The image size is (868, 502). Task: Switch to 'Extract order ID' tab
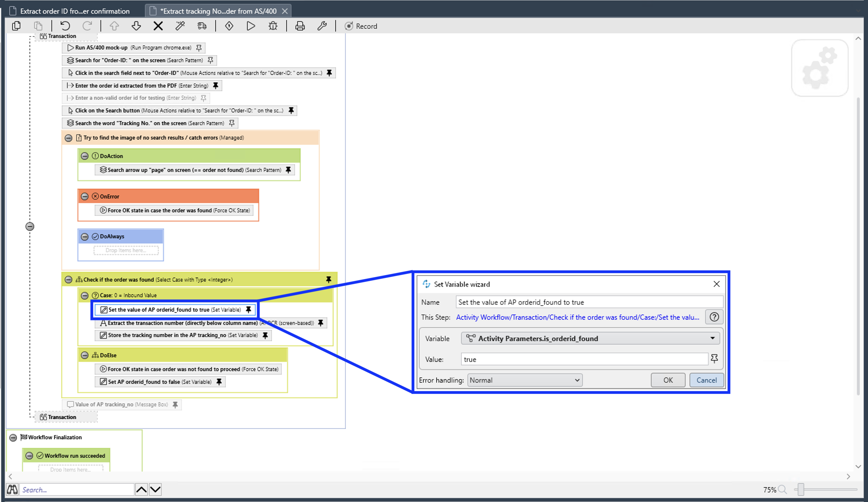click(75, 11)
